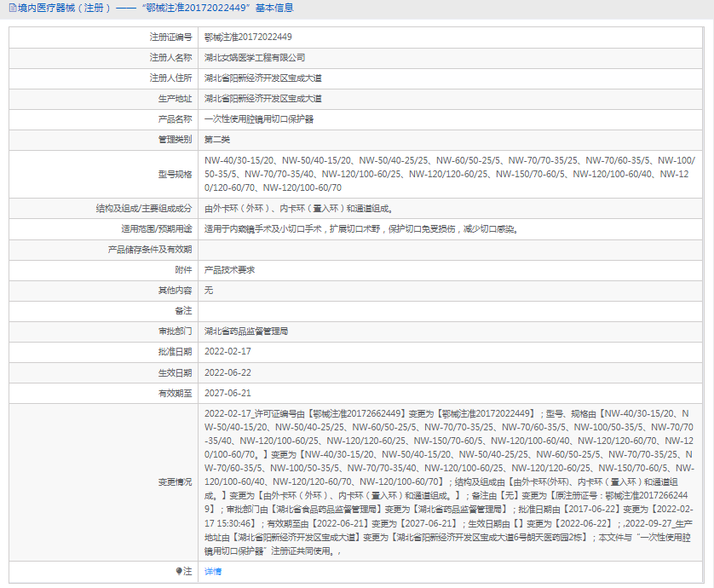
Task: Select the model specifications list starting NW-40/30-15/20
Action: (x=450, y=175)
